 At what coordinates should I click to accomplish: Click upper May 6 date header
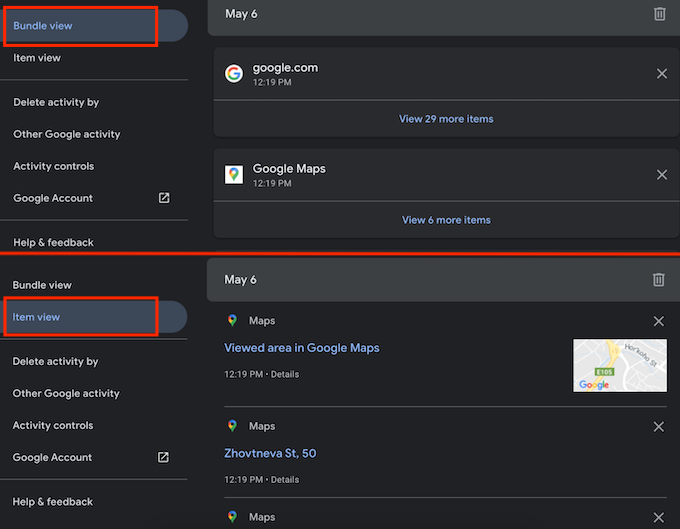(x=241, y=14)
